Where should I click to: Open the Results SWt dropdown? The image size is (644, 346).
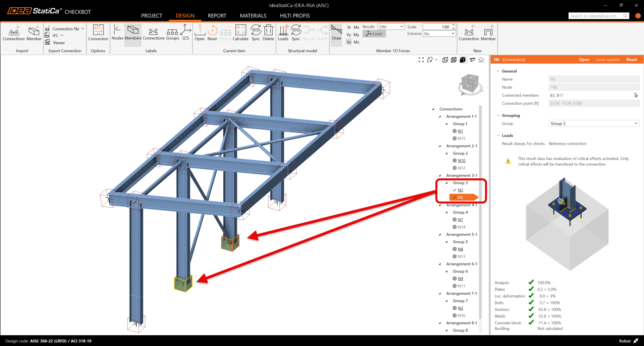[x=391, y=27]
